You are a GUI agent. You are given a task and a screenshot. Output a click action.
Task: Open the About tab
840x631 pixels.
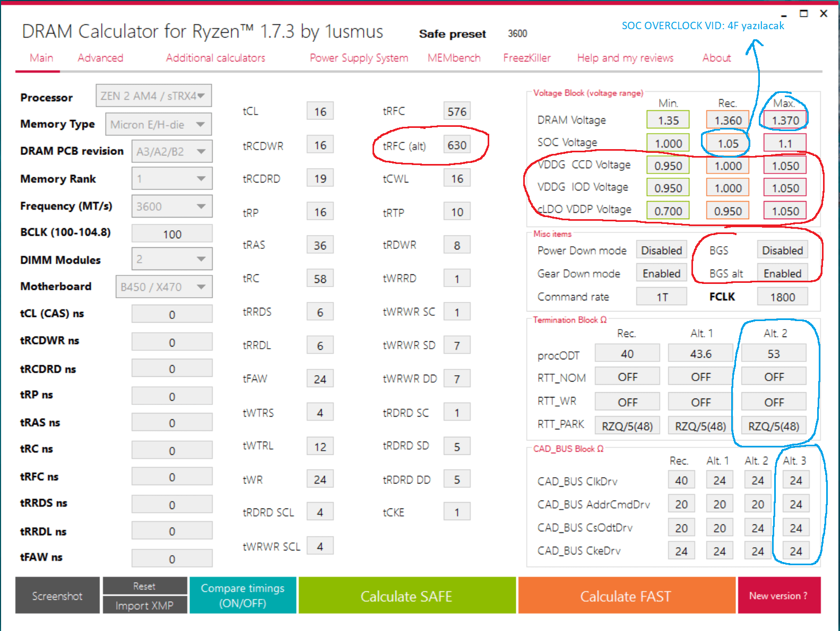click(x=716, y=58)
